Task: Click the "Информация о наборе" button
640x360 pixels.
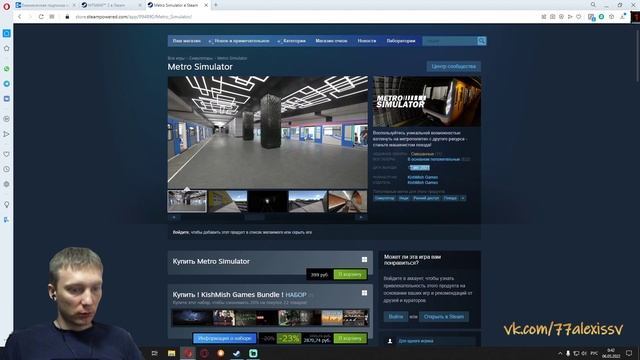Action: [224, 338]
